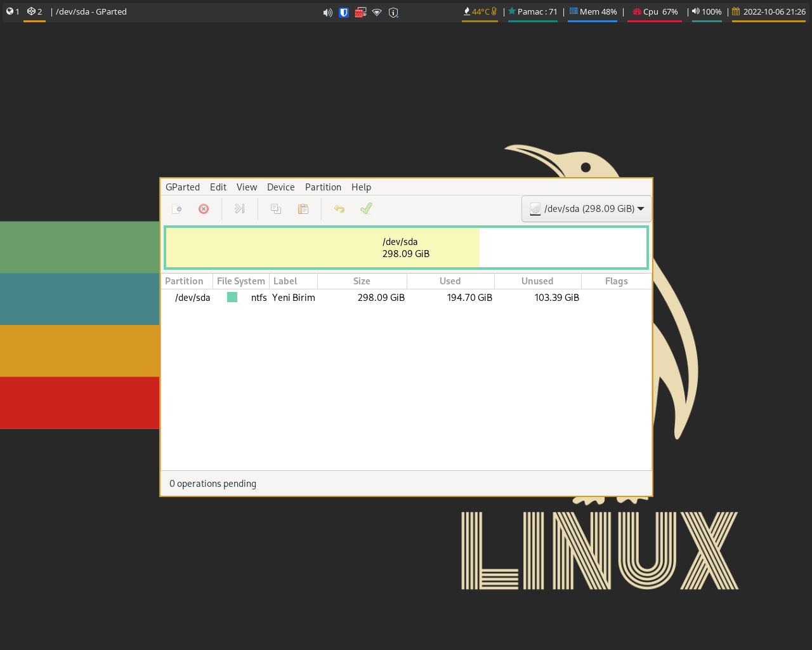Click the Resize/Move partition toolbar icon
812x650 pixels.
240,209
